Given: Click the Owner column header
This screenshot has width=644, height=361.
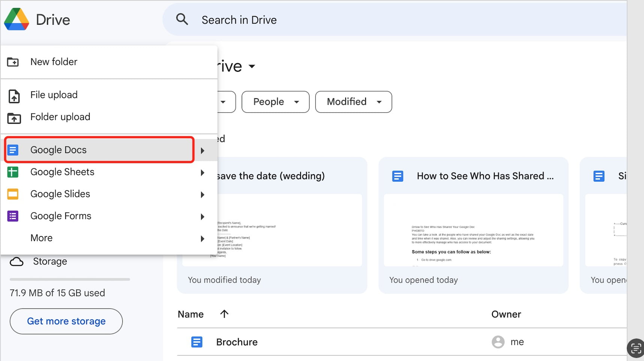Looking at the screenshot, I should [x=506, y=314].
